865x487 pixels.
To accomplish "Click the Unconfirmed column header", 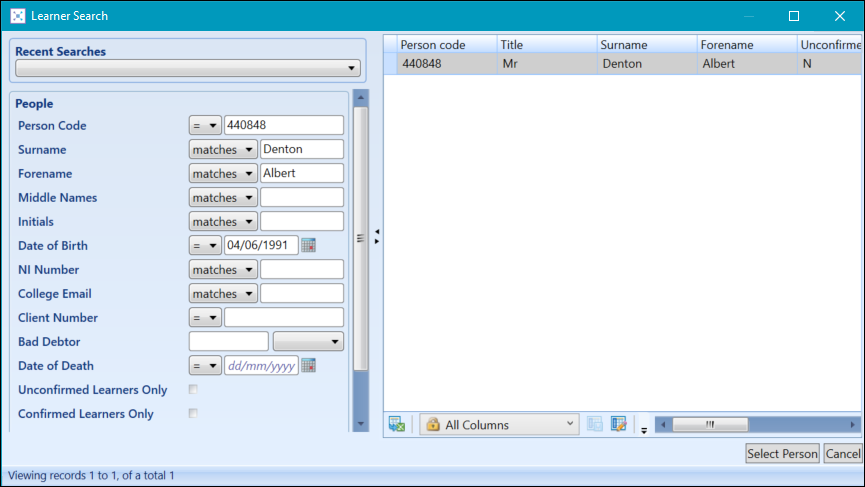I will 830,45.
